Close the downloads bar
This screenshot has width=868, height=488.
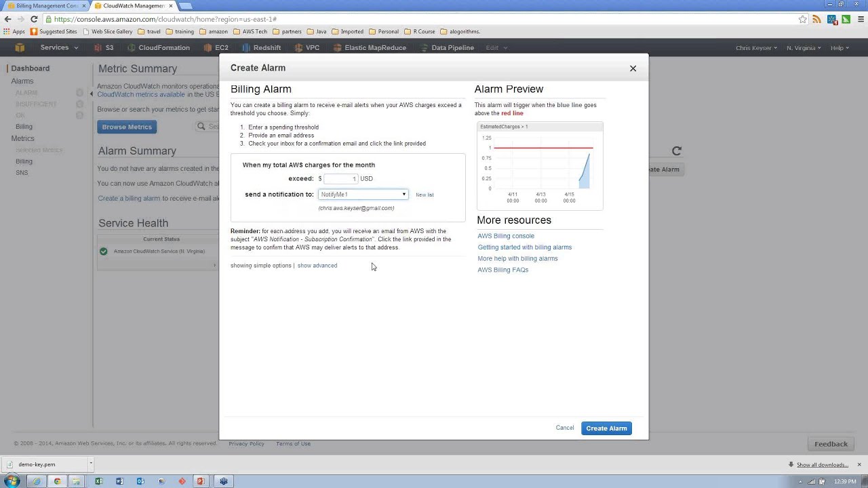click(x=859, y=464)
